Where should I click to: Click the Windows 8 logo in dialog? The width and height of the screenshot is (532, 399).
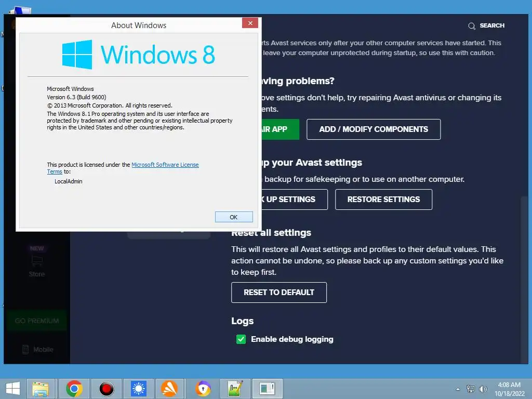[138, 54]
